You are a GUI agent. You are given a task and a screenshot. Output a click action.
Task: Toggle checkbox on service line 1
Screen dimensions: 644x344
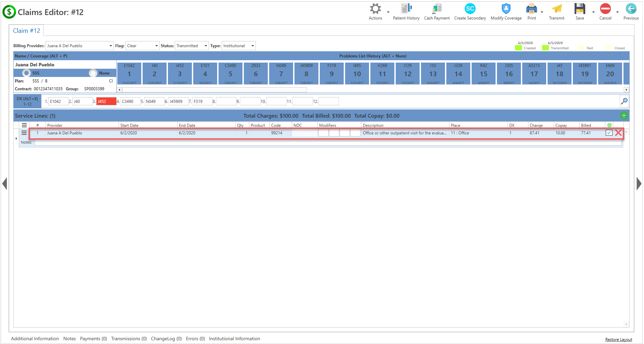tap(609, 133)
